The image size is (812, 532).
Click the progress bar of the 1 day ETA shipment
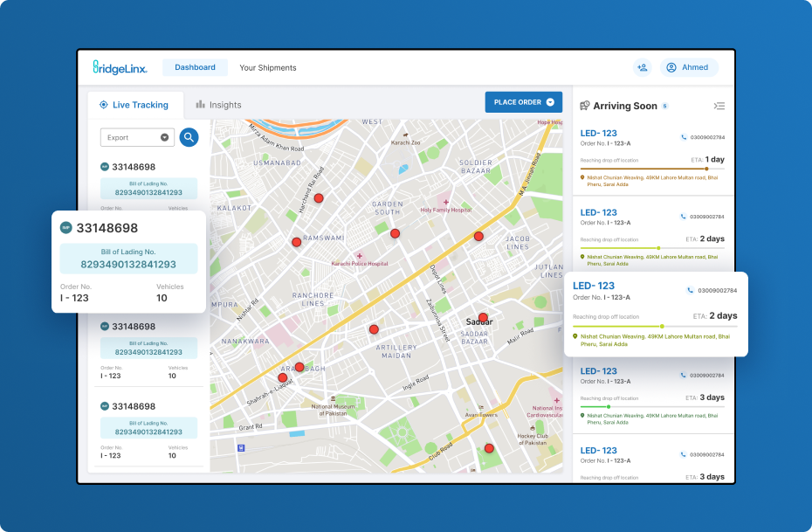tap(652, 169)
